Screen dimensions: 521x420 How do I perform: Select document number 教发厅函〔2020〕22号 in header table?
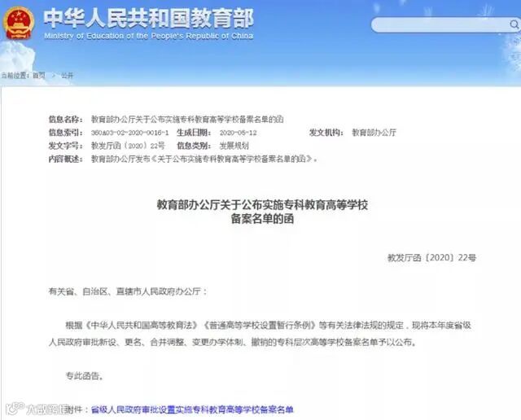[128, 146]
